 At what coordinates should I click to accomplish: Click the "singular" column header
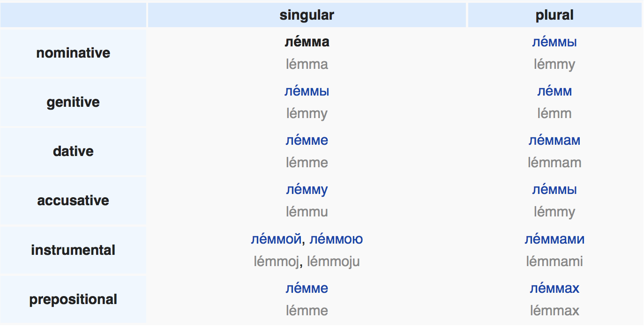307,15
